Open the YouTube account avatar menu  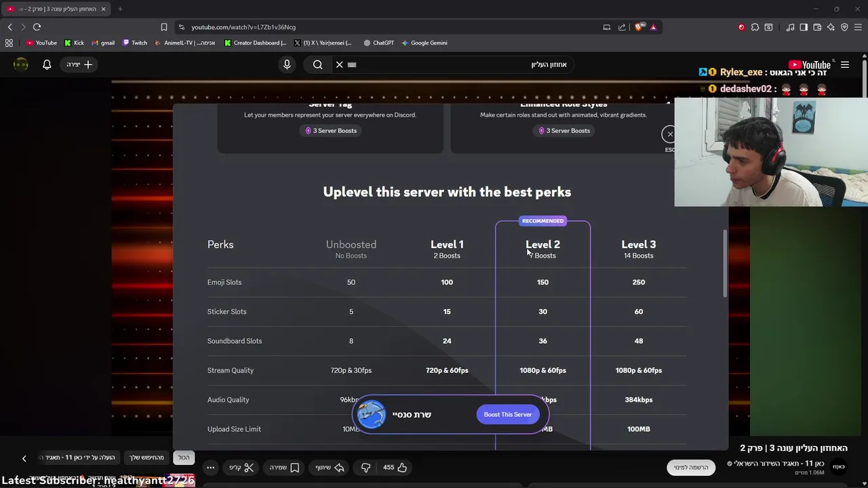pyautogui.click(x=21, y=64)
